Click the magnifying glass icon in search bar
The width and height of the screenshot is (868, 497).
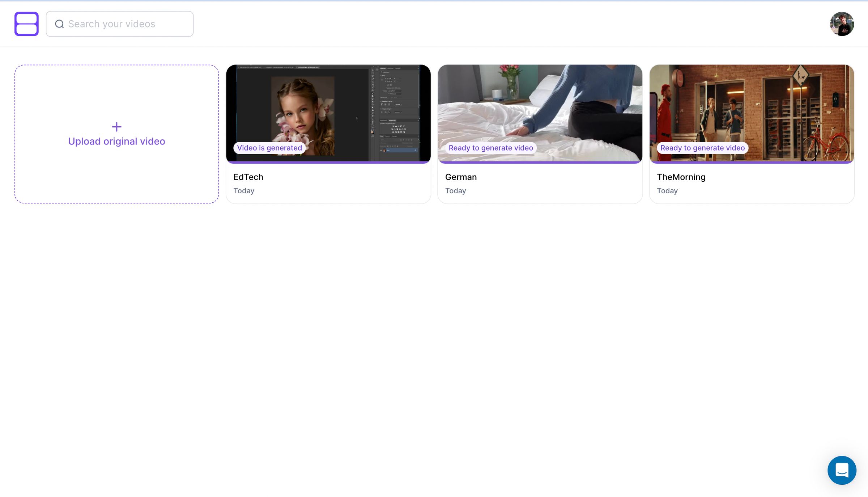(x=60, y=24)
